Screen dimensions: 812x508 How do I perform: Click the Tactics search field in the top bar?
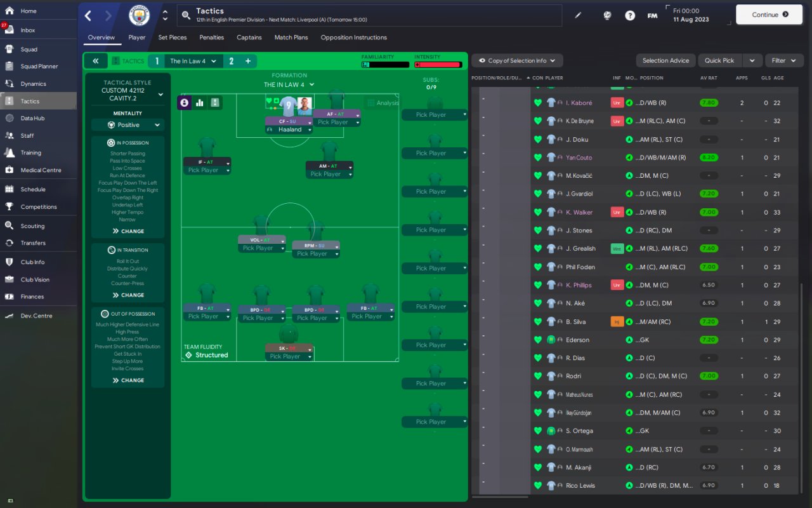(369, 15)
